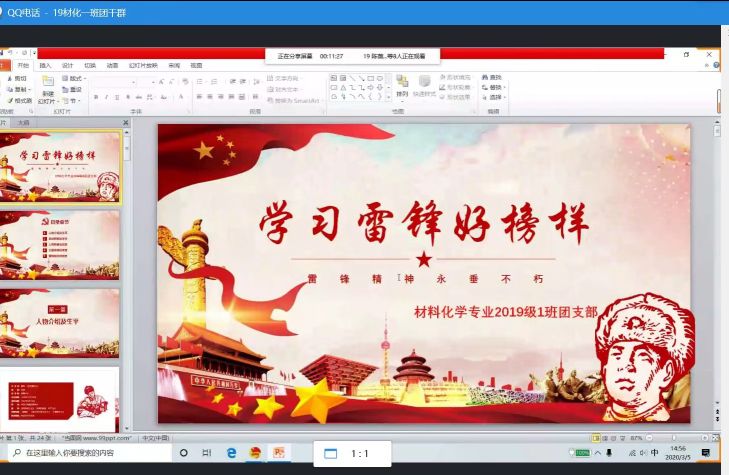
Task: Click the PowerPoint icon in the taskbar
Action: 279,453
